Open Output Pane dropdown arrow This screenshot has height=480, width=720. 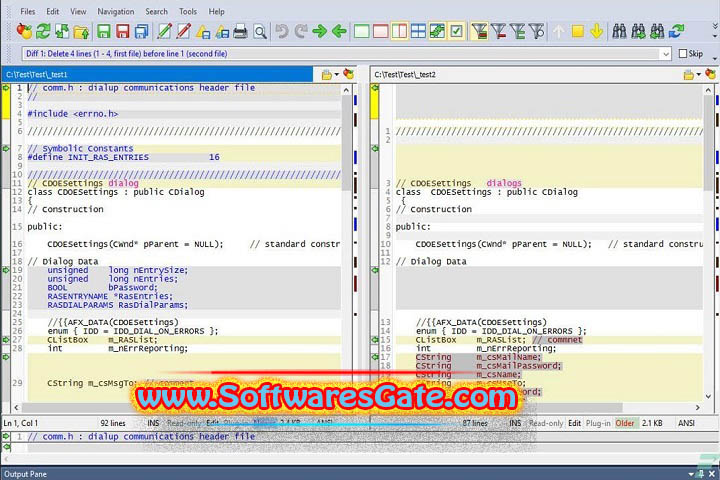(x=691, y=474)
